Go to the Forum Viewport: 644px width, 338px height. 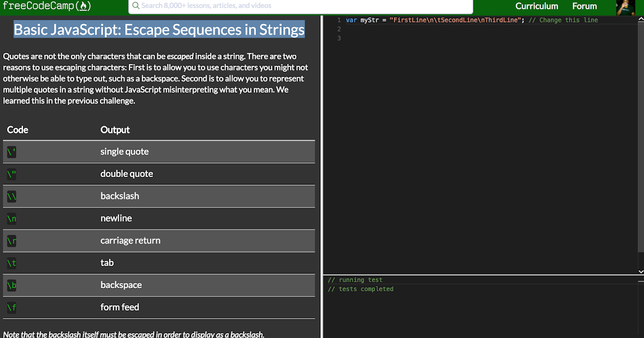(584, 6)
